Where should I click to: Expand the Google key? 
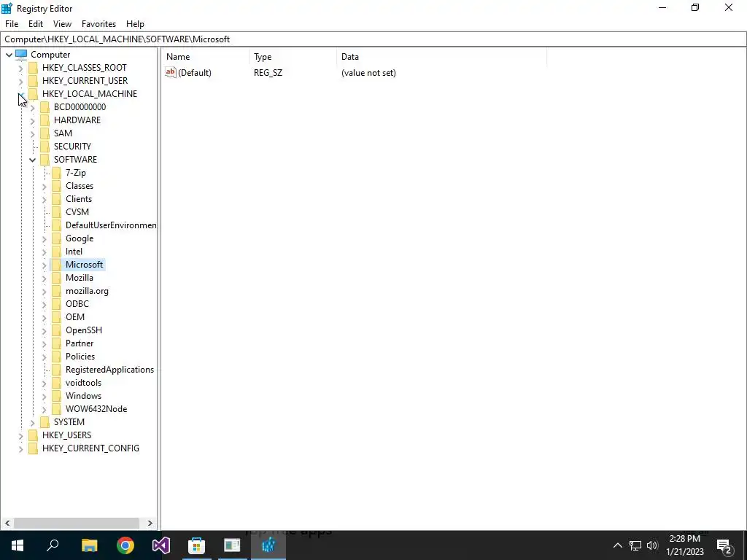[x=44, y=238]
